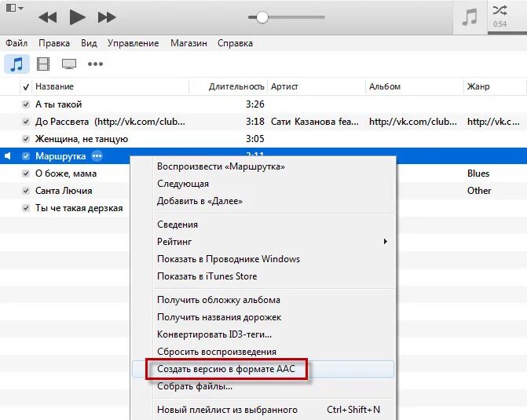Open the more libraries three-dots icon
Screen dimensions: 527x420
coord(95,64)
